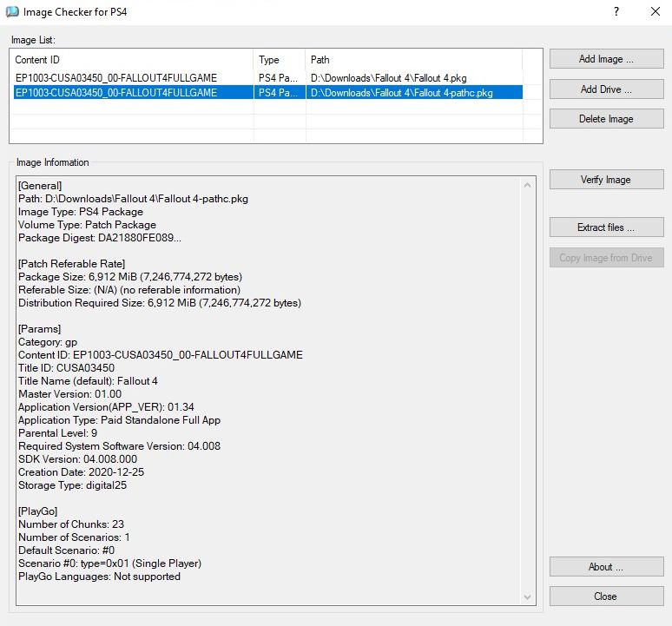Screen dimensions: 672x626
Task: Click the scroll up arrow in Image Information
Action: 528,185
